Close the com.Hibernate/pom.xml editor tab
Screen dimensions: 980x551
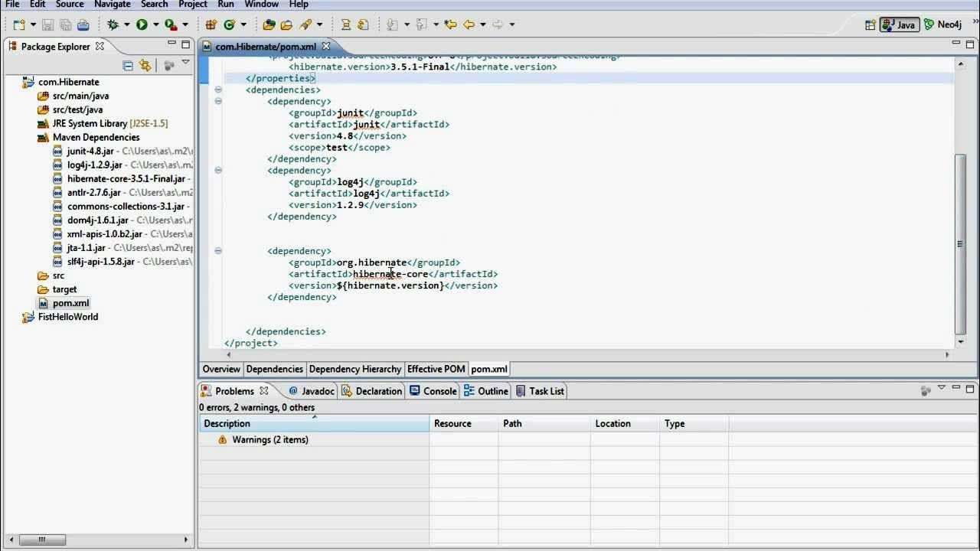[x=326, y=46]
